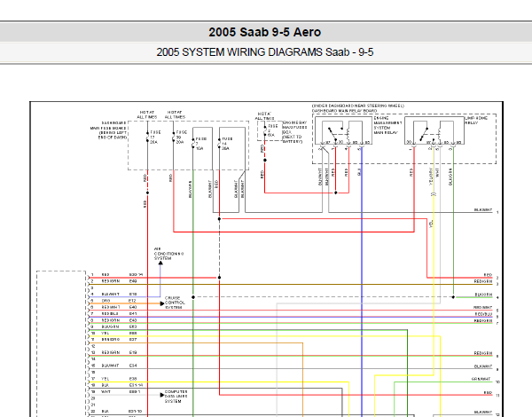Viewport: 532px width, 417px height.
Task: Click the vertical YEL/GRY label under limp-home relay
Action: [x=431, y=177]
